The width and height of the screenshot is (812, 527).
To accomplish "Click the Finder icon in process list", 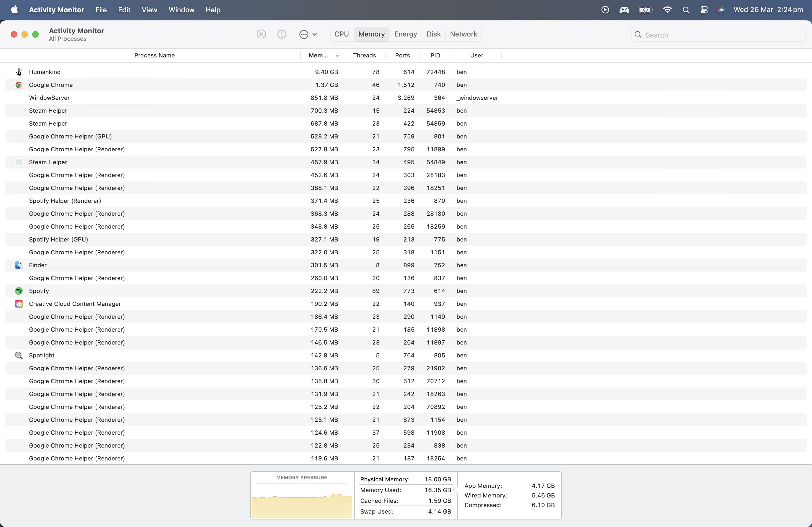I will point(19,265).
